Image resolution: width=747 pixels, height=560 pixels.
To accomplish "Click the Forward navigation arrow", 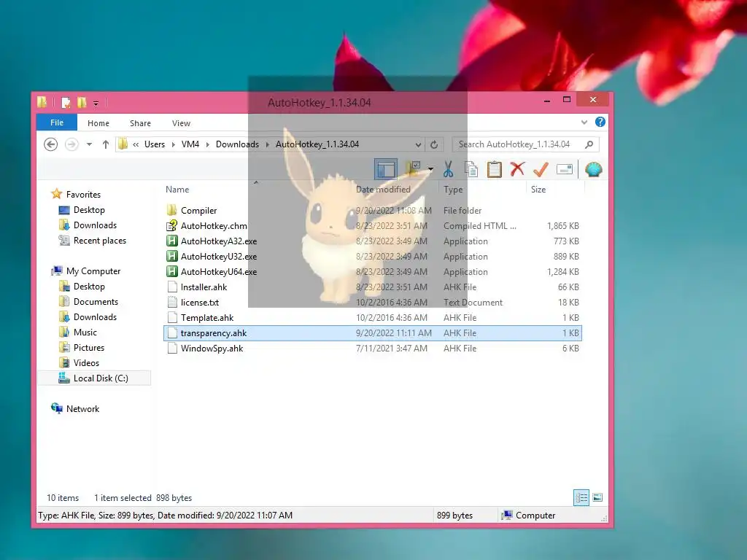I will 71,144.
